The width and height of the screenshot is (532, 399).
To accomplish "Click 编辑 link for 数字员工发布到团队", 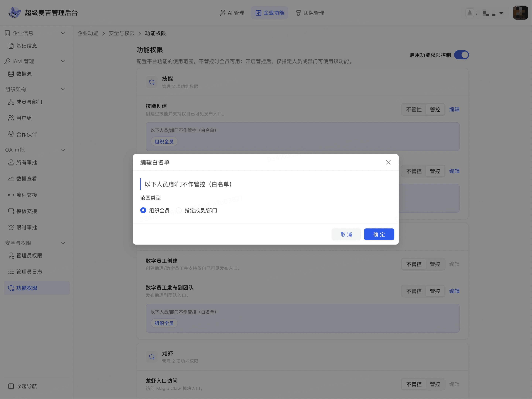I will click(455, 291).
